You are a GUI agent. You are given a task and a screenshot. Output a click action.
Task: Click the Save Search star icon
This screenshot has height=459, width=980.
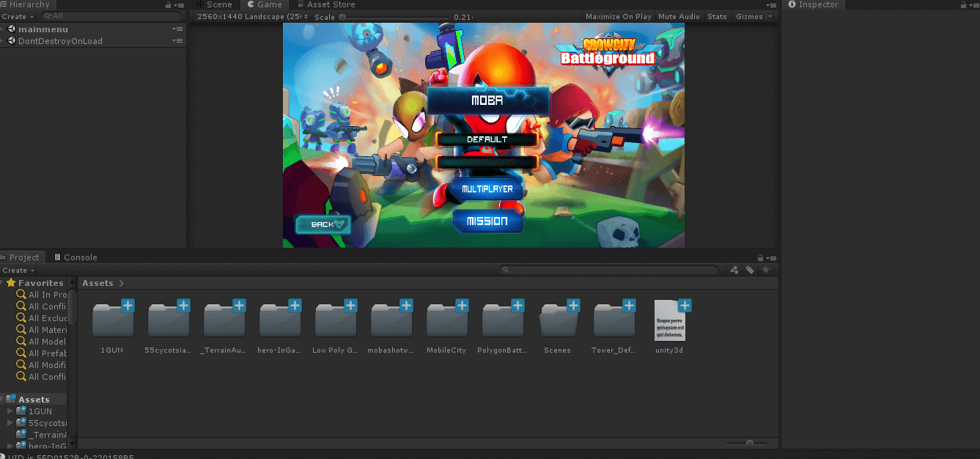tap(766, 270)
